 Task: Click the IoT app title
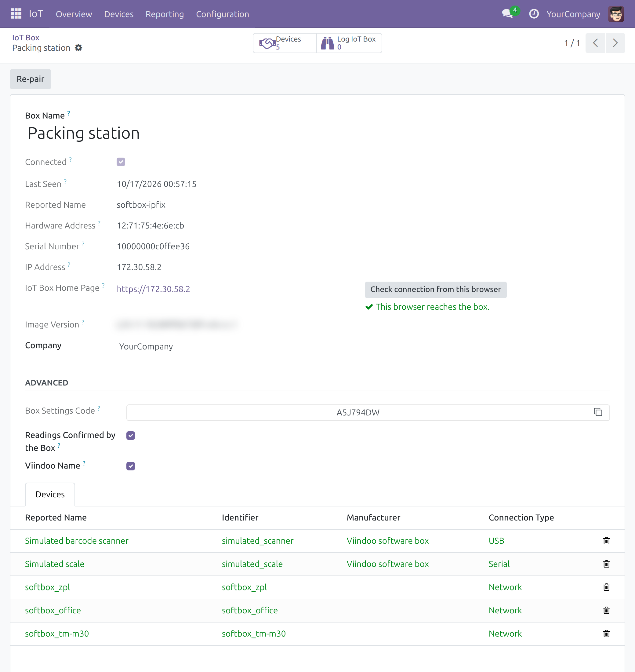pyautogui.click(x=36, y=14)
